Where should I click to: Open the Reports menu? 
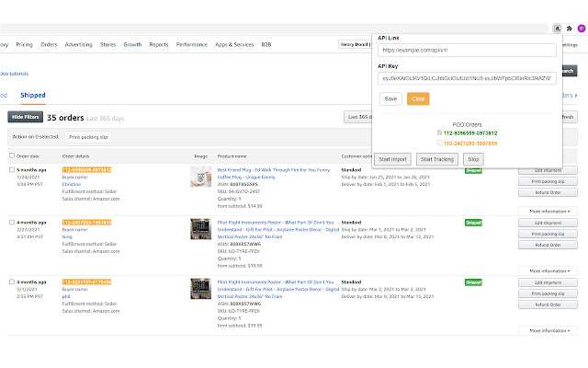pyautogui.click(x=159, y=44)
